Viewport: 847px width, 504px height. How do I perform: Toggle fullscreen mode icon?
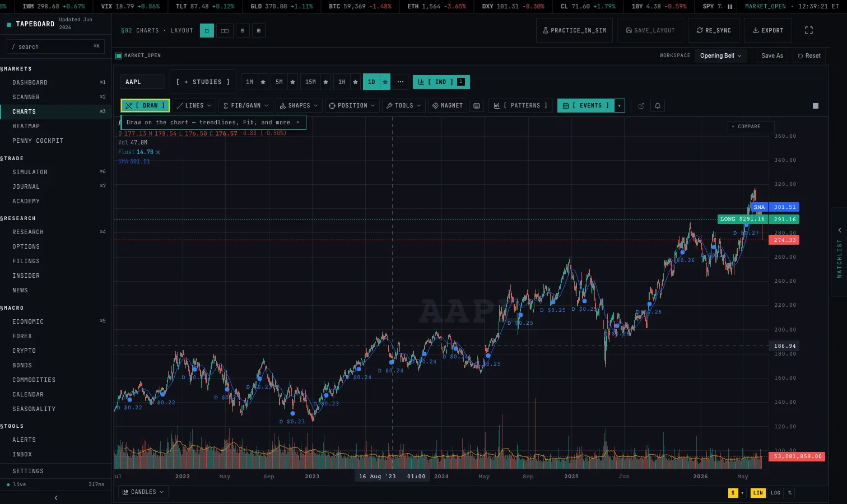click(809, 30)
